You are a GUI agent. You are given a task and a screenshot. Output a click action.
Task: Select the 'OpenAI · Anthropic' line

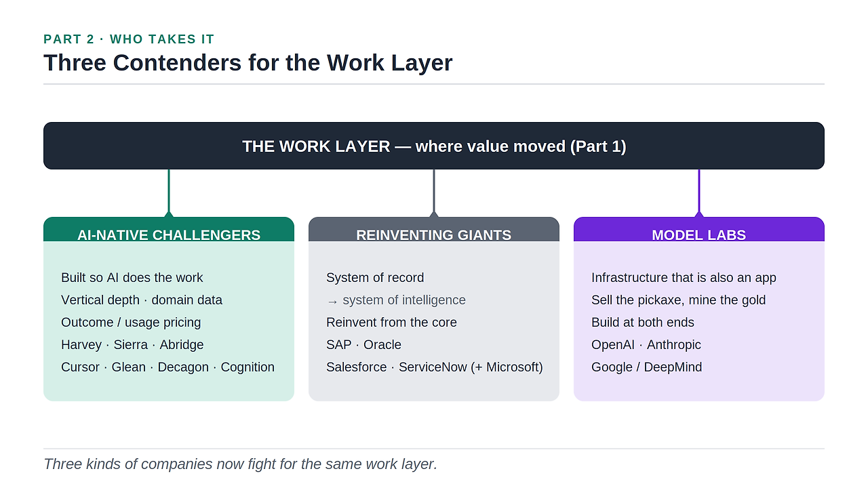point(646,345)
